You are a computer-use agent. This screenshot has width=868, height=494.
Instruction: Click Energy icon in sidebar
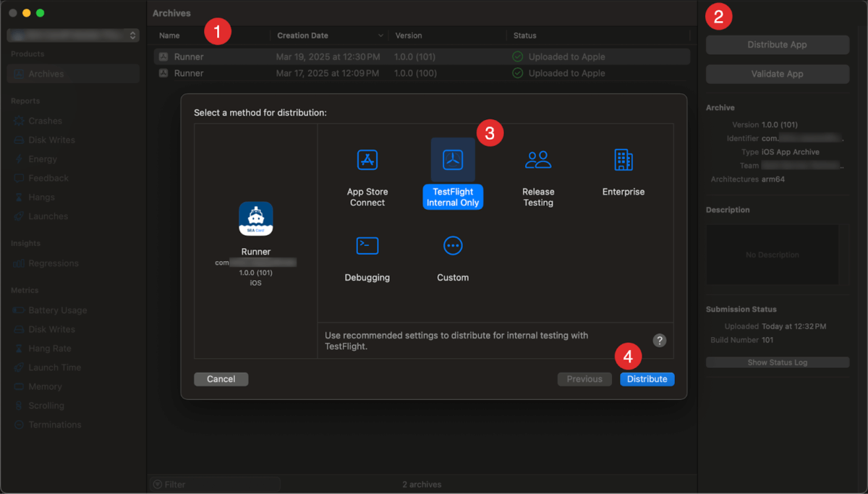click(19, 159)
